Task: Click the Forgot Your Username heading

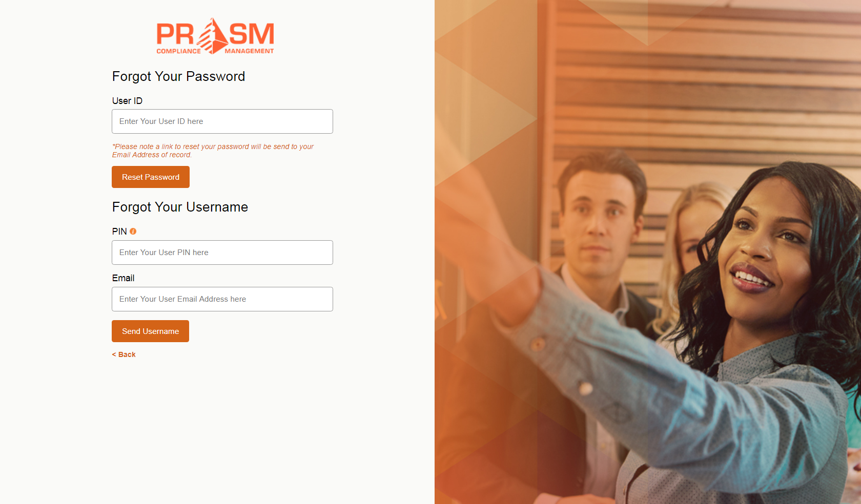Action: tap(180, 207)
